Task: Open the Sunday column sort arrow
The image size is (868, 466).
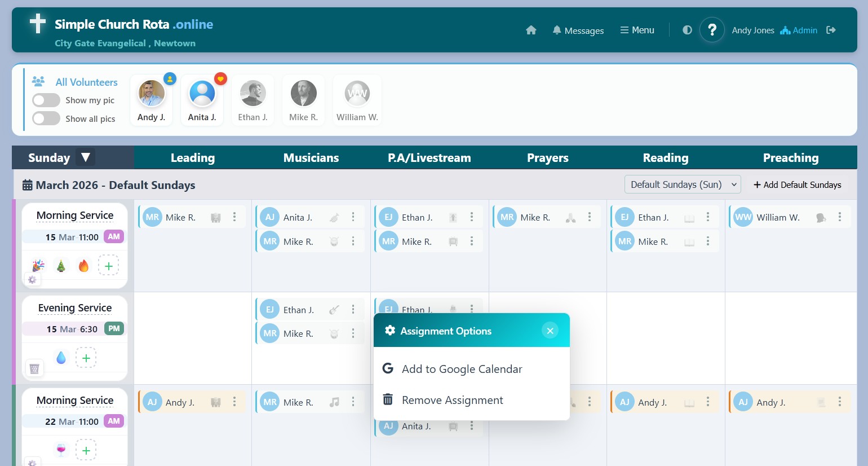Action: pos(86,157)
